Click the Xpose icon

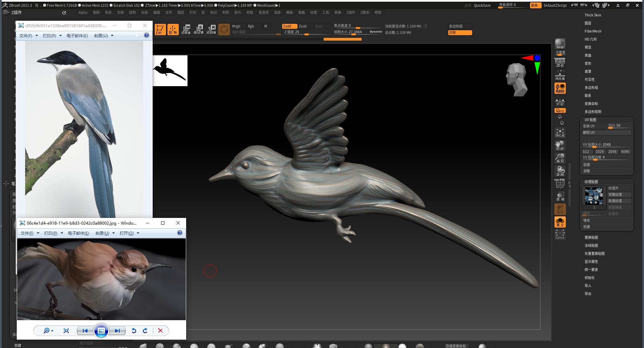click(560, 234)
